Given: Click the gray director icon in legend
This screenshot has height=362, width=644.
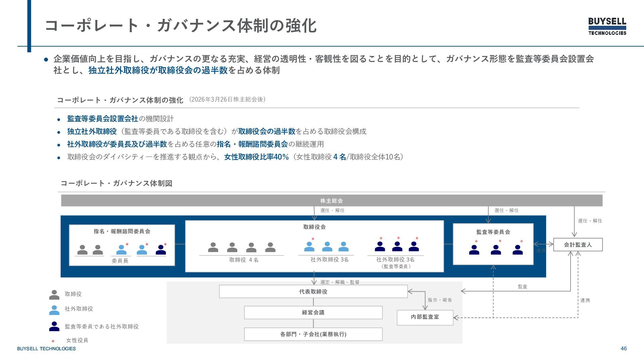Looking at the screenshot, I should point(54,295).
